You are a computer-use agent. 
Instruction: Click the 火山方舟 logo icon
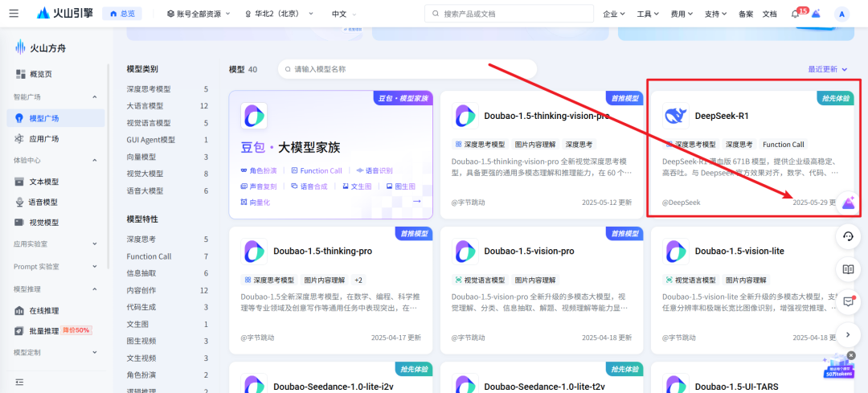[x=20, y=48]
